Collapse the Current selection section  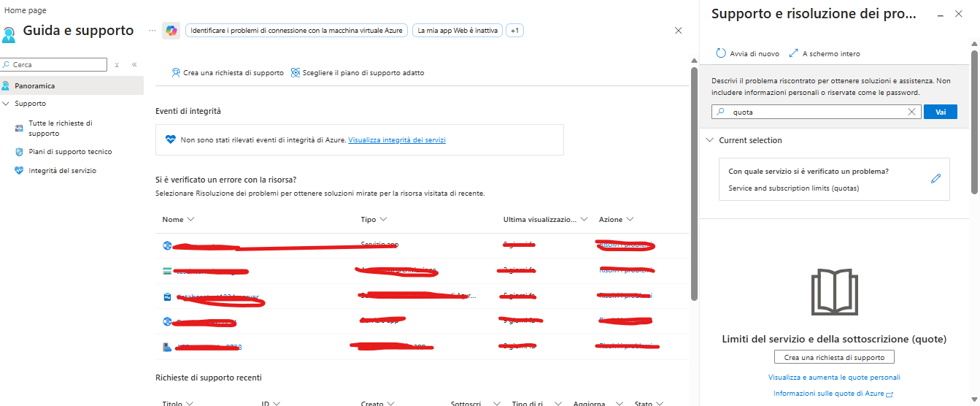coord(709,140)
